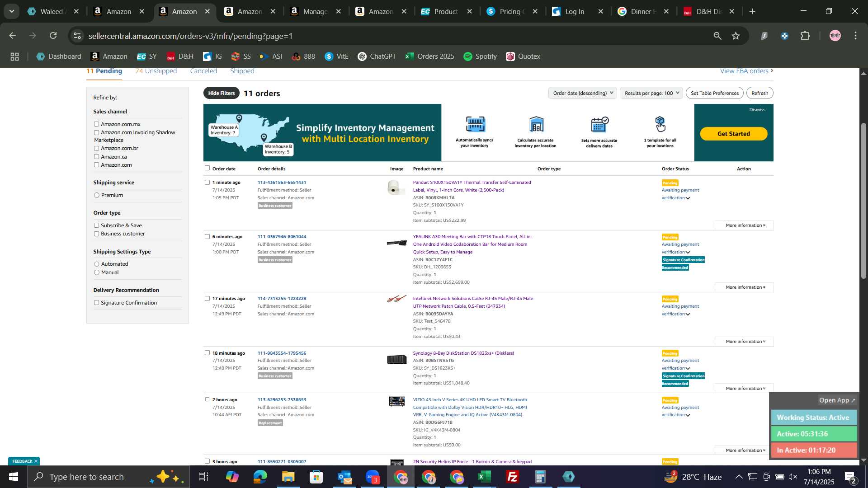Open the Spotify bookmark
The image size is (868, 488).
(480, 56)
